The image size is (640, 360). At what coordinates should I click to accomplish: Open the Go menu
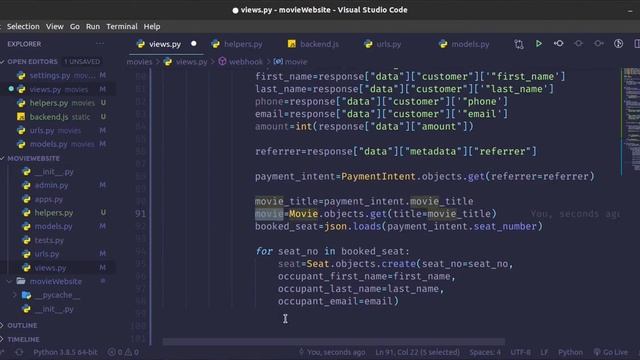click(x=75, y=27)
